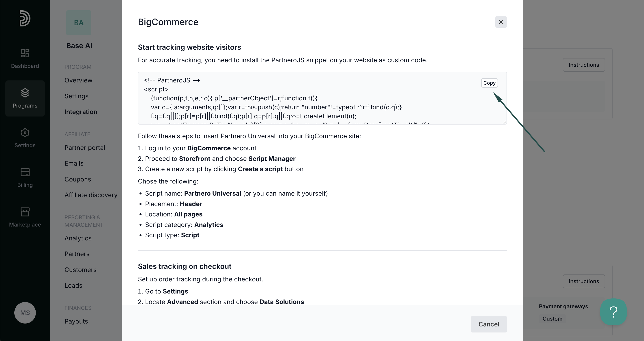Screen dimensions: 644x341
Task: Open the Marketplace store icon
Action: pos(25,212)
